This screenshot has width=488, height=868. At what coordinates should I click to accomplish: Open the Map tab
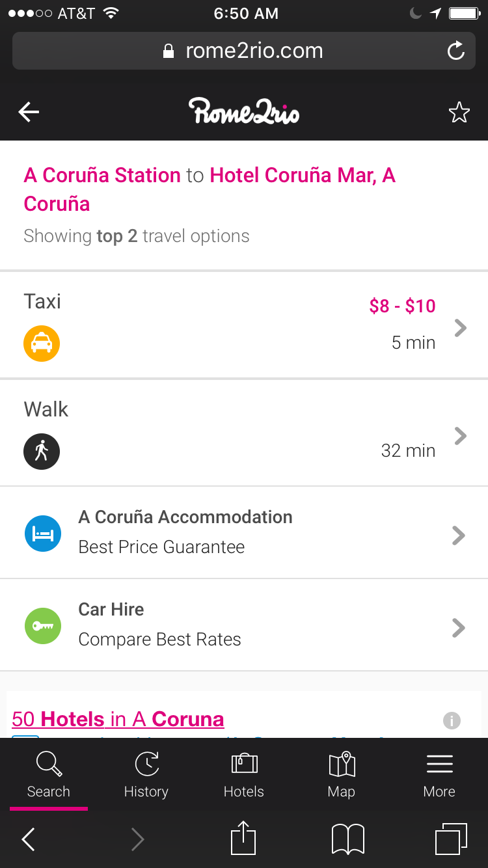click(x=342, y=774)
